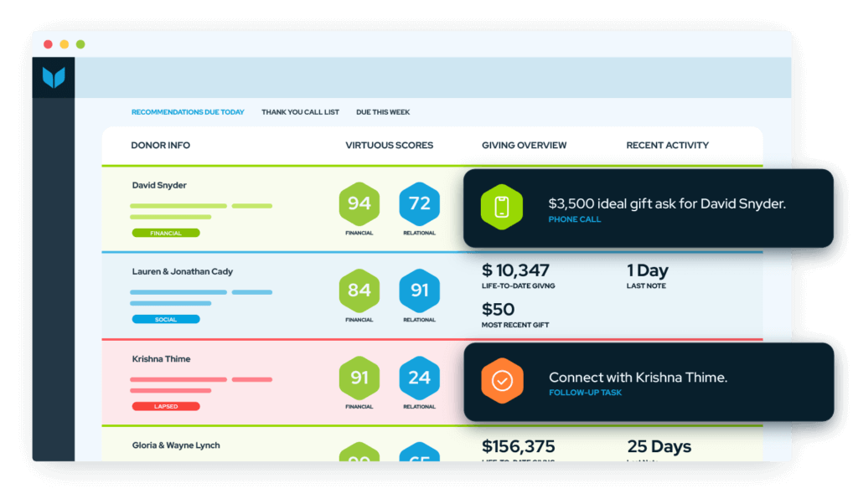Open David Snyder's 72 Relational score badge
The image size is (858, 504).
419,203
